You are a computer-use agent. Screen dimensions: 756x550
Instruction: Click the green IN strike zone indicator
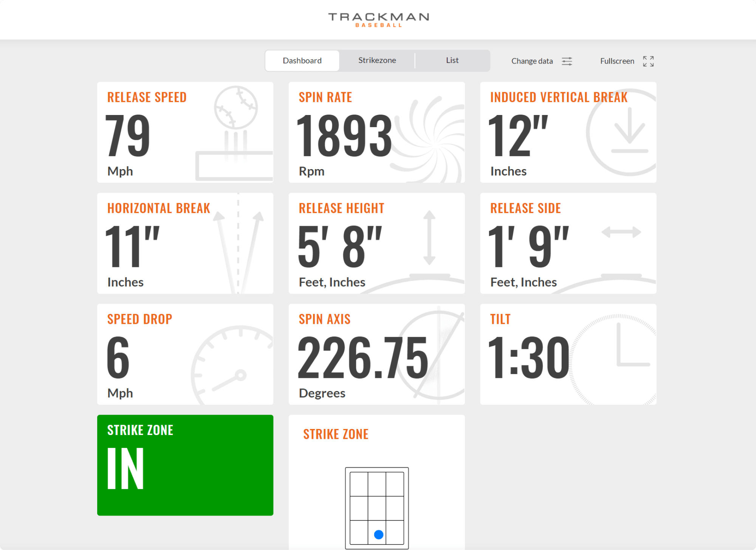coord(185,465)
